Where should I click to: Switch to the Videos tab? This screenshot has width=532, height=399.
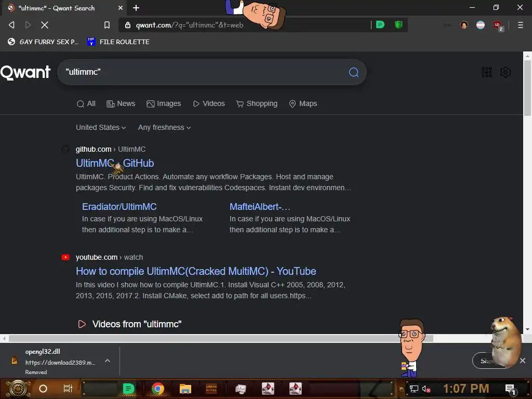point(209,103)
